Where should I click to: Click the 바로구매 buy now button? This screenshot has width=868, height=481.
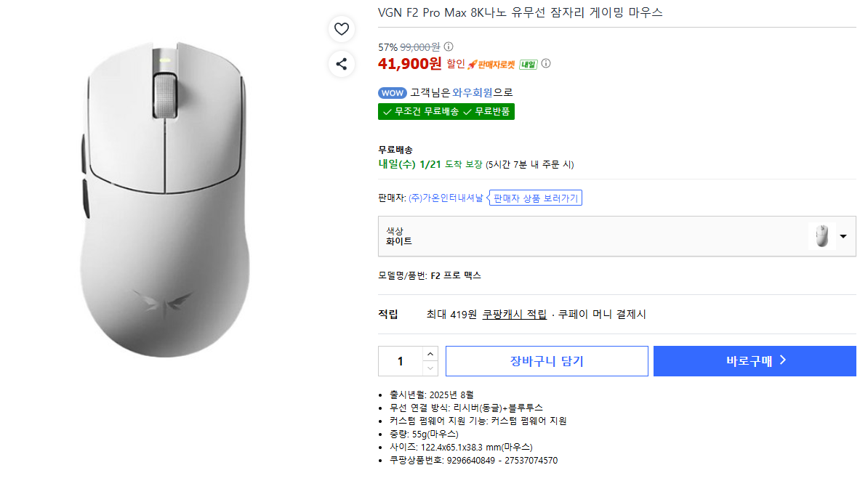[754, 360]
